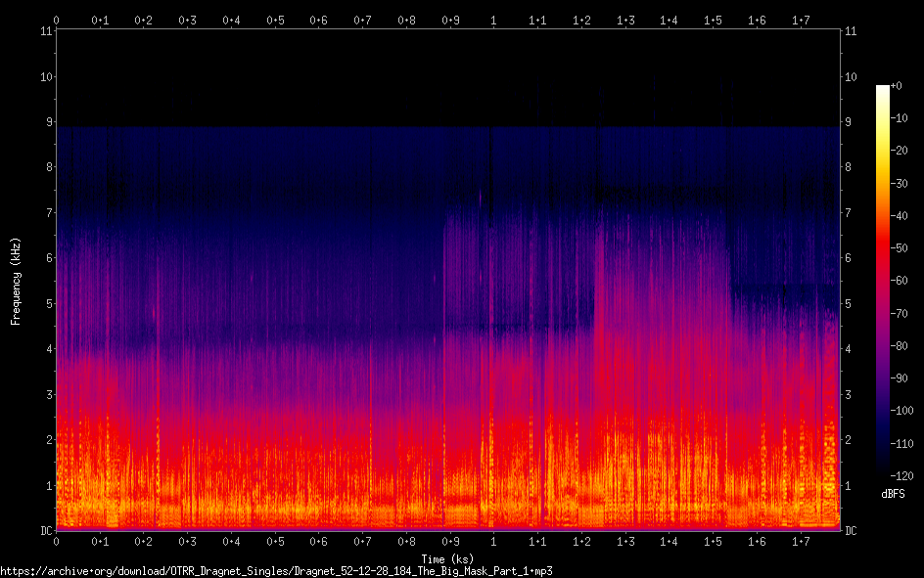Click the 0.9 marker on top time axis
This screenshot has height=578, width=924.
(x=449, y=19)
